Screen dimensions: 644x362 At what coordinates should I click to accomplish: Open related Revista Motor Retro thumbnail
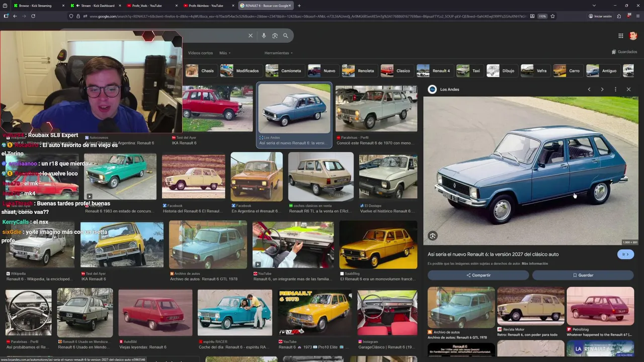pyautogui.click(x=531, y=307)
